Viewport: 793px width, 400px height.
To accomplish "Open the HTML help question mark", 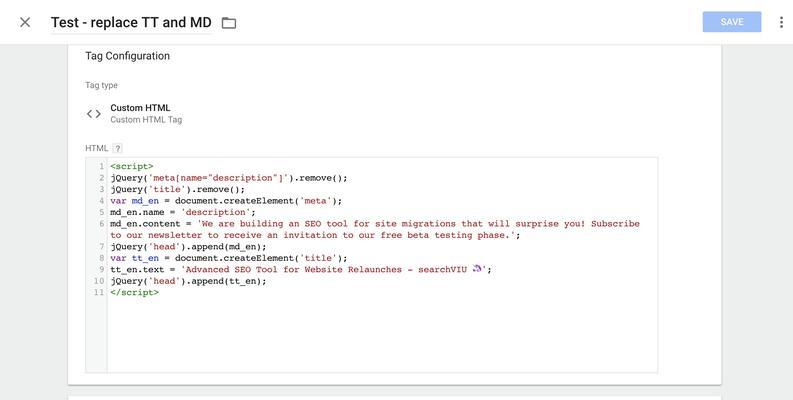I will pos(117,148).
